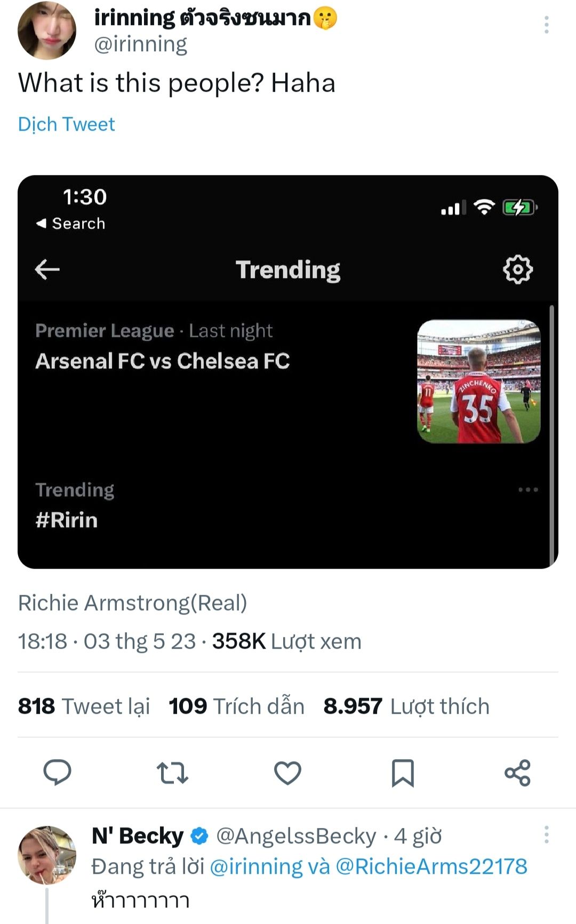Open N' Becky's avatar
This screenshot has height=924, width=576.
pyautogui.click(x=47, y=855)
